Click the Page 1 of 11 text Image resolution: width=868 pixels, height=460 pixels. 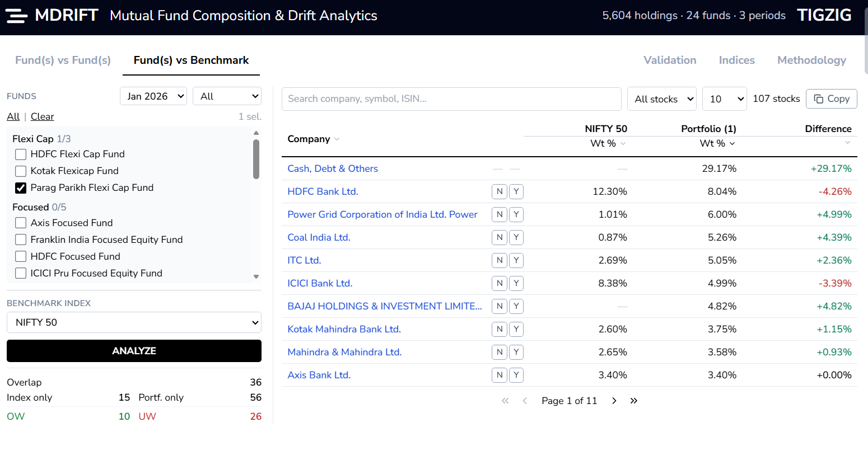[569, 401]
